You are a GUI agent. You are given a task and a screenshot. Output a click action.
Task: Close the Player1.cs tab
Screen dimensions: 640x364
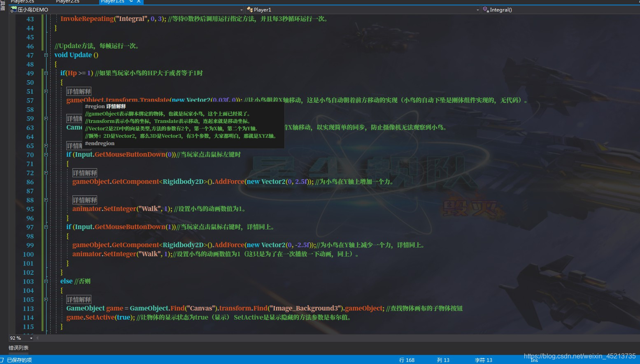[139, 2]
